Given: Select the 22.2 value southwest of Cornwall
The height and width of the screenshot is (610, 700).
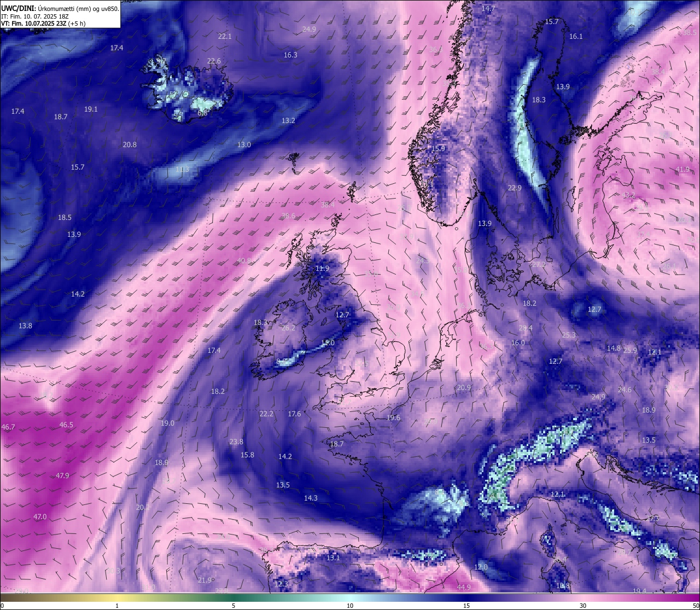Looking at the screenshot, I should click(x=266, y=414).
